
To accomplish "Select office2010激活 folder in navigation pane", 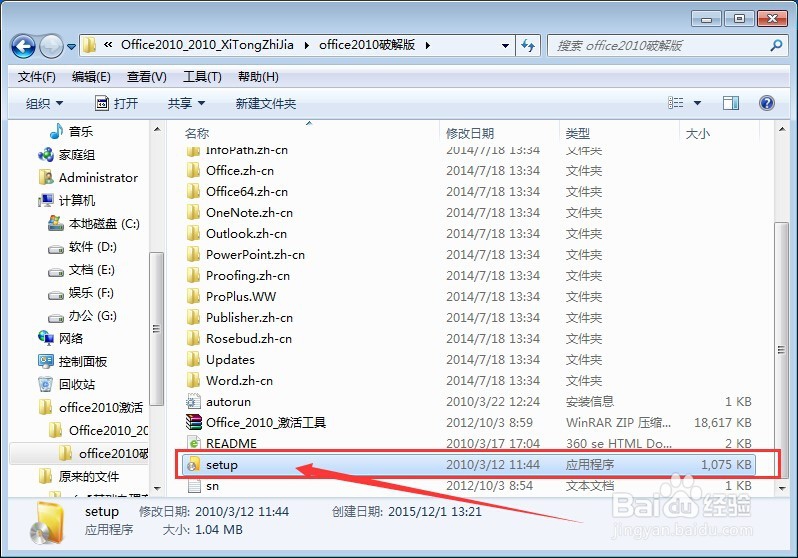I will click(91, 407).
